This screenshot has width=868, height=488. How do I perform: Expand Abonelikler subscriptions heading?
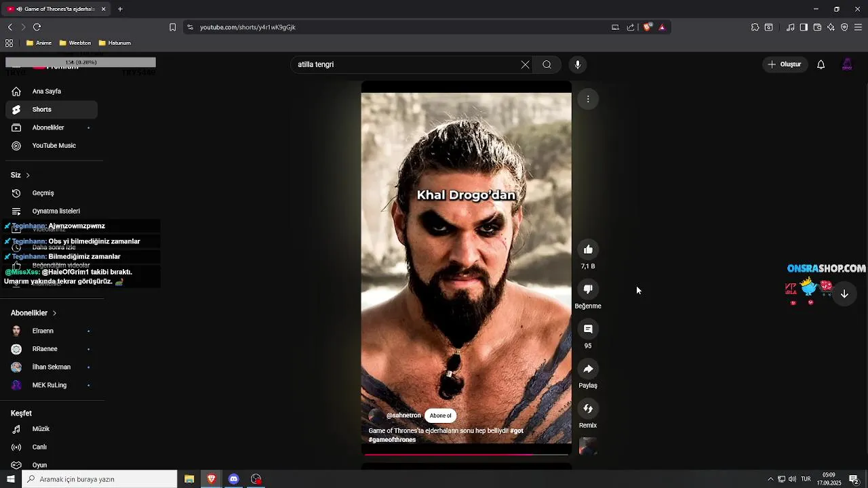click(x=33, y=313)
